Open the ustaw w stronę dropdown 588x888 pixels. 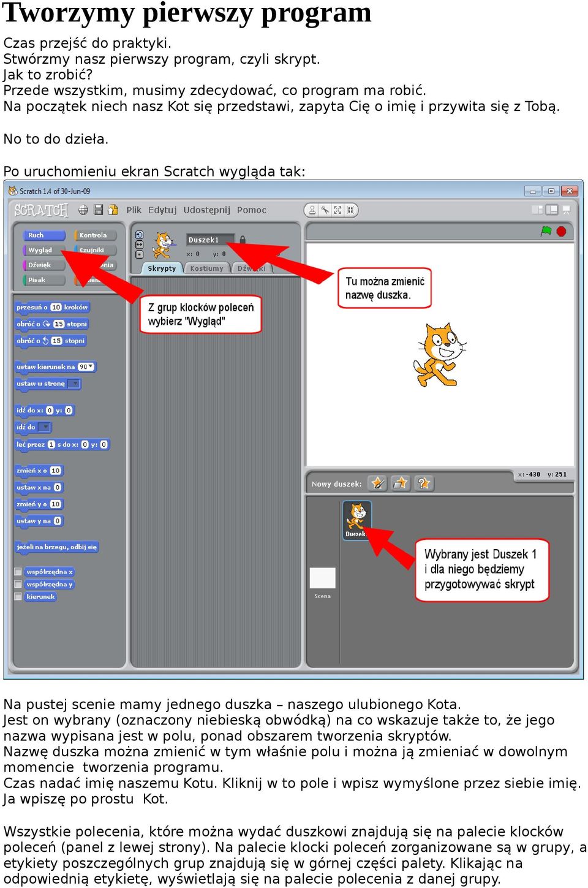(x=73, y=384)
